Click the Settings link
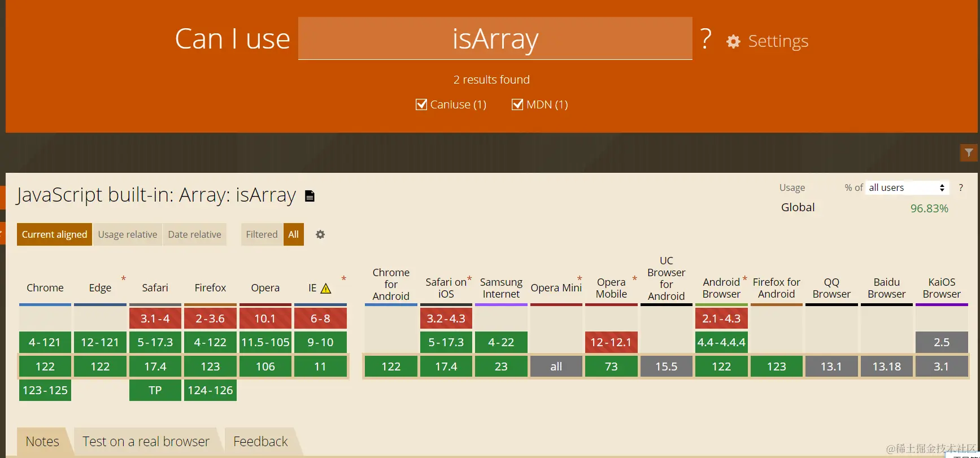980x458 pixels. [778, 41]
